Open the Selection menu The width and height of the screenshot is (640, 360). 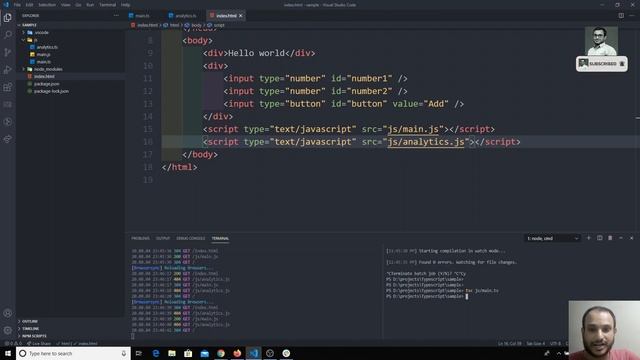pos(47,5)
